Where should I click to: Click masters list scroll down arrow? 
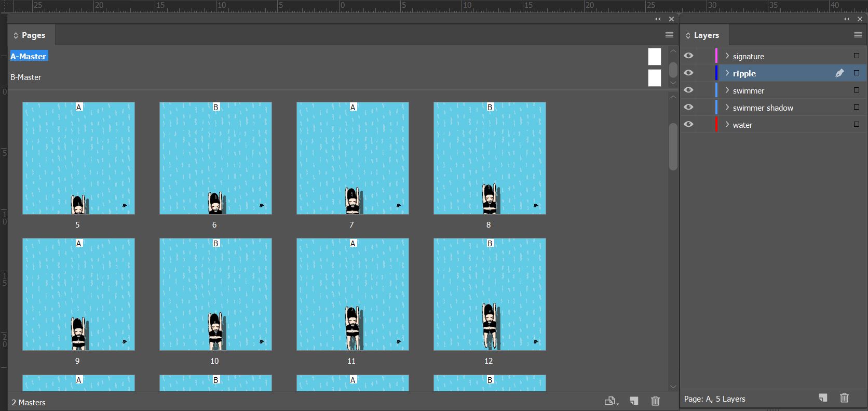[x=673, y=83]
